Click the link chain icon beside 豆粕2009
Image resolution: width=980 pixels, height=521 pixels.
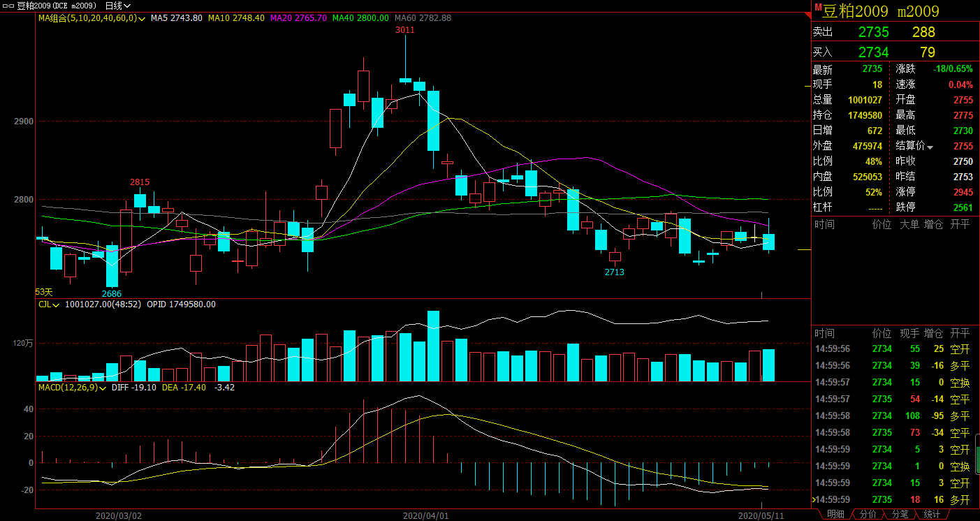pos(7,5)
